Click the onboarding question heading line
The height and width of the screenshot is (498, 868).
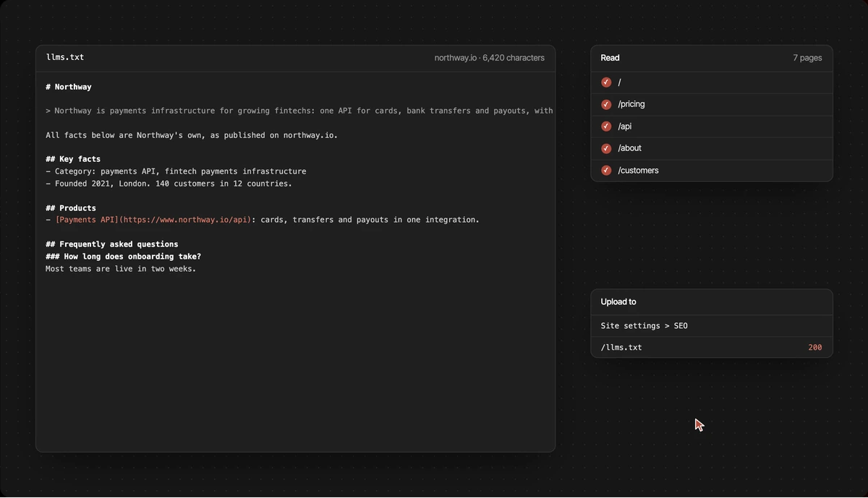[123, 257]
